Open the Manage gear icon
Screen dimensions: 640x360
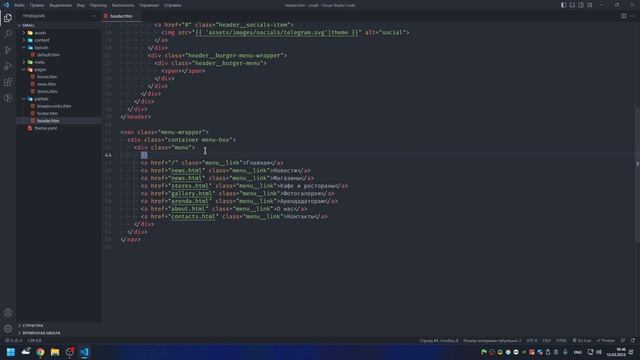click(8, 328)
